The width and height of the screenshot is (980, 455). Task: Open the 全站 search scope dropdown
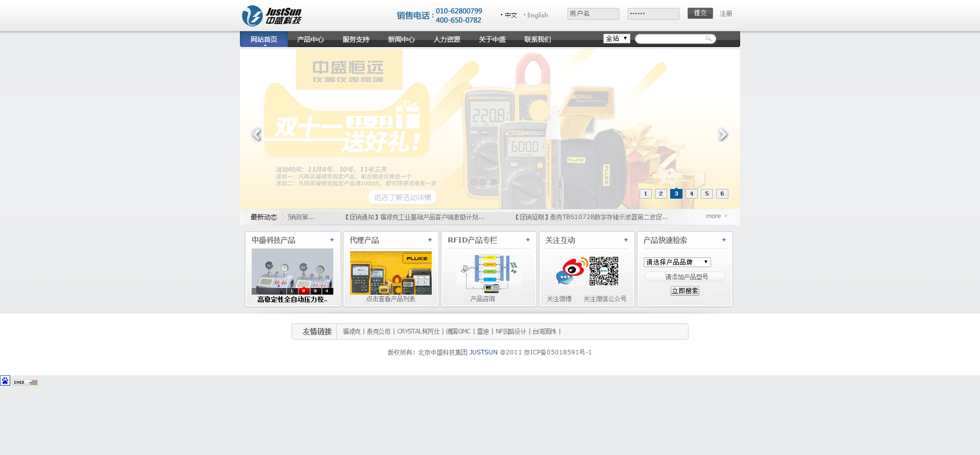pyautogui.click(x=617, y=38)
